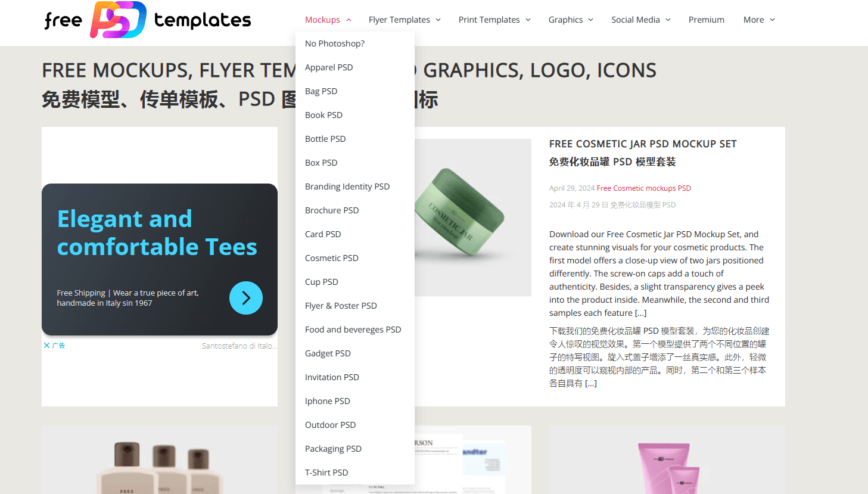868x494 pixels.
Task: Click Premium in the navigation bar
Action: [x=706, y=19]
